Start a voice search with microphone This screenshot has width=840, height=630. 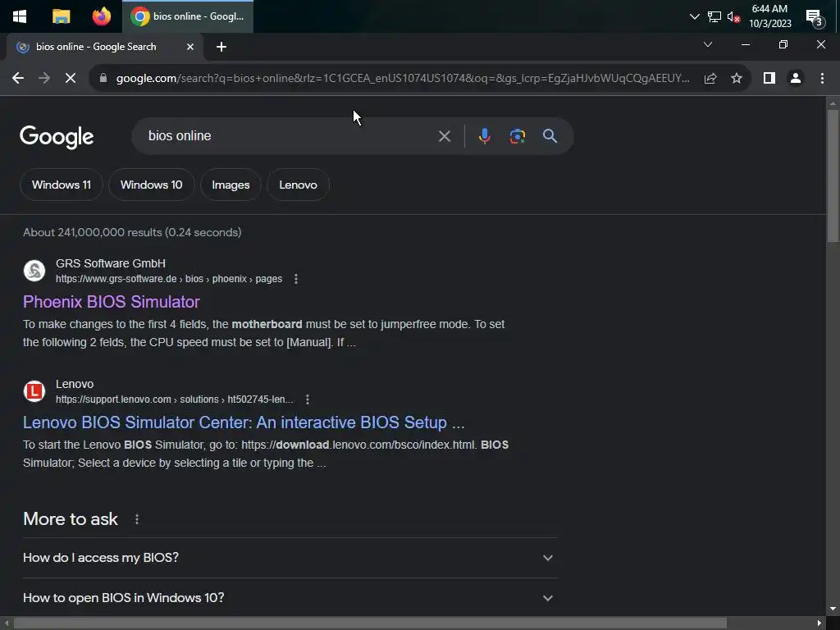484,136
